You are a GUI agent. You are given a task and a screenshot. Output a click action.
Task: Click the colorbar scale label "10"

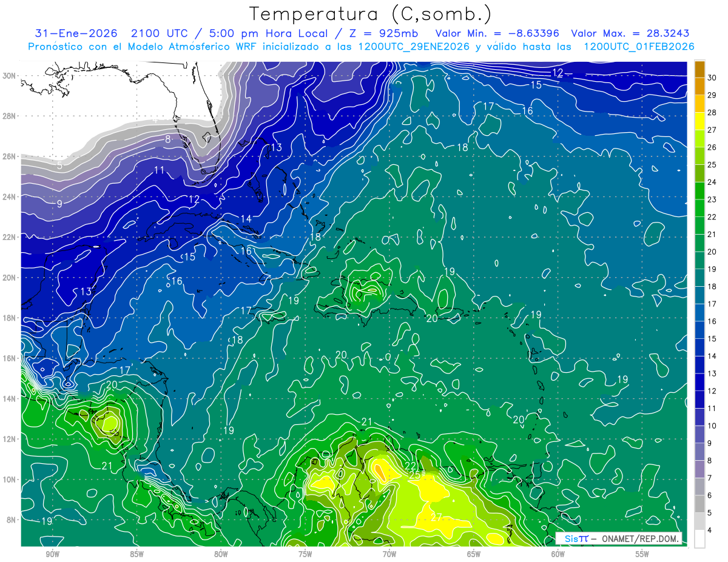click(712, 426)
